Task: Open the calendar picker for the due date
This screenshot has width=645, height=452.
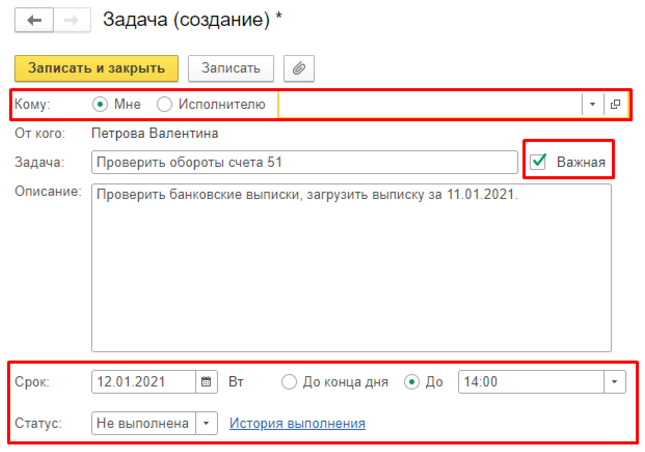Action: pyautogui.click(x=206, y=382)
